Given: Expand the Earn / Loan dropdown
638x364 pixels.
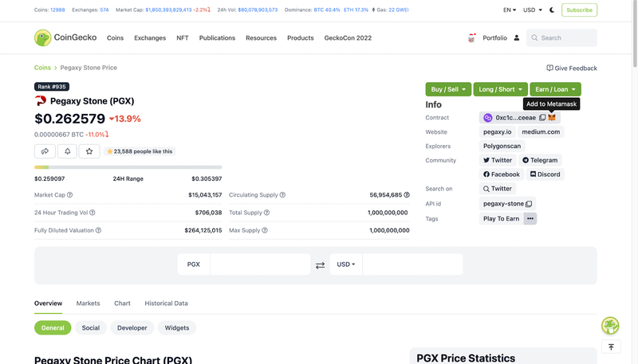Looking at the screenshot, I should (x=555, y=89).
